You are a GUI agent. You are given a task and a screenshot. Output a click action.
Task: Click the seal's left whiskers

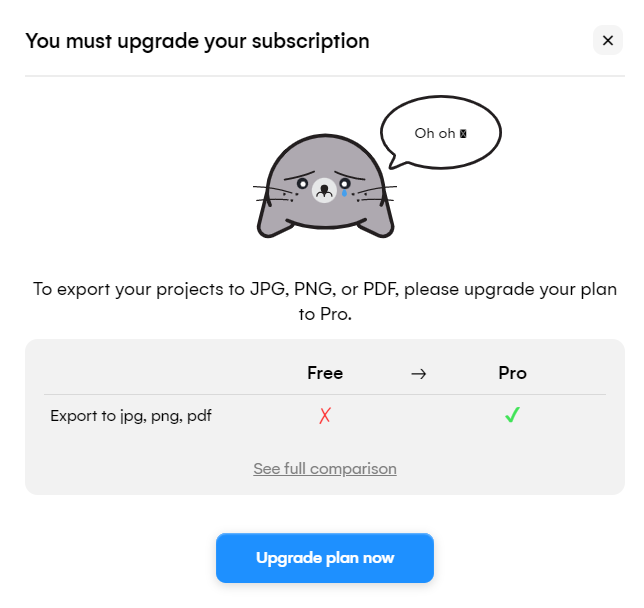[x=274, y=195]
